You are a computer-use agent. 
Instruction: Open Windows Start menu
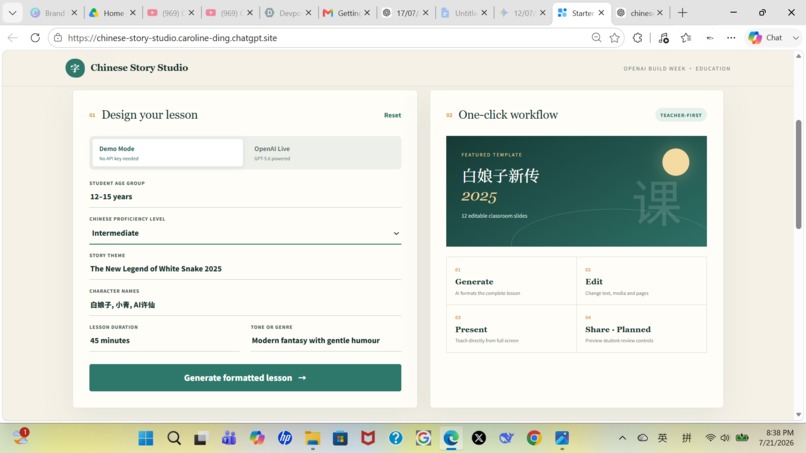(146, 438)
